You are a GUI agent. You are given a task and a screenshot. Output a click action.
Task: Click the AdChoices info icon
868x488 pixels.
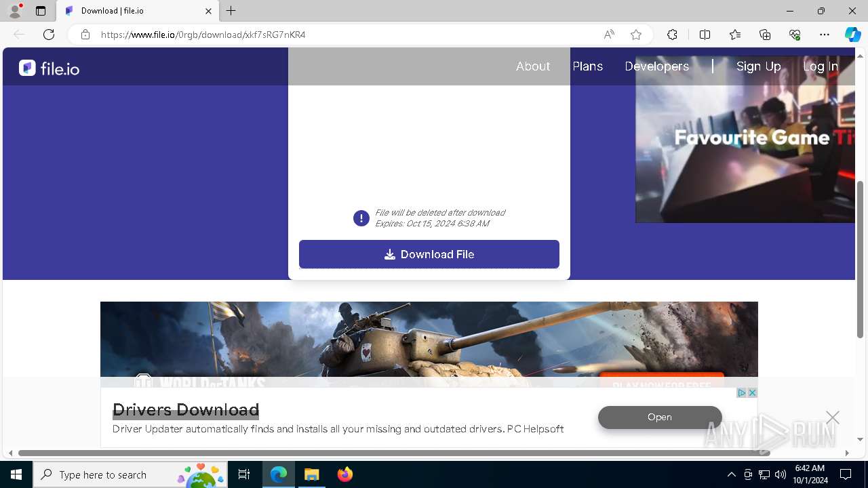(742, 392)
